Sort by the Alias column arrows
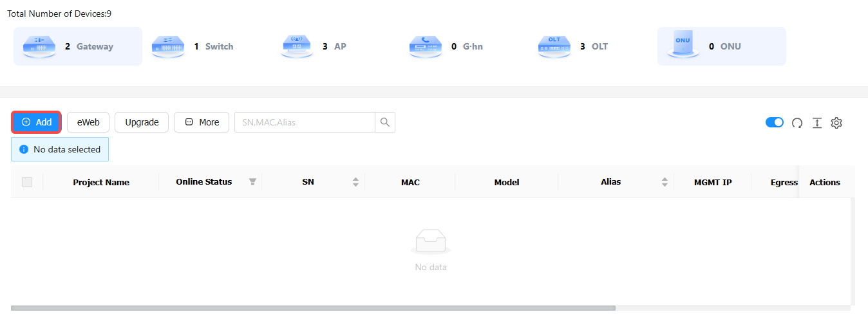The height and width of the screenshot is (321, 868). pyautogui.click(x=665, y=182)
